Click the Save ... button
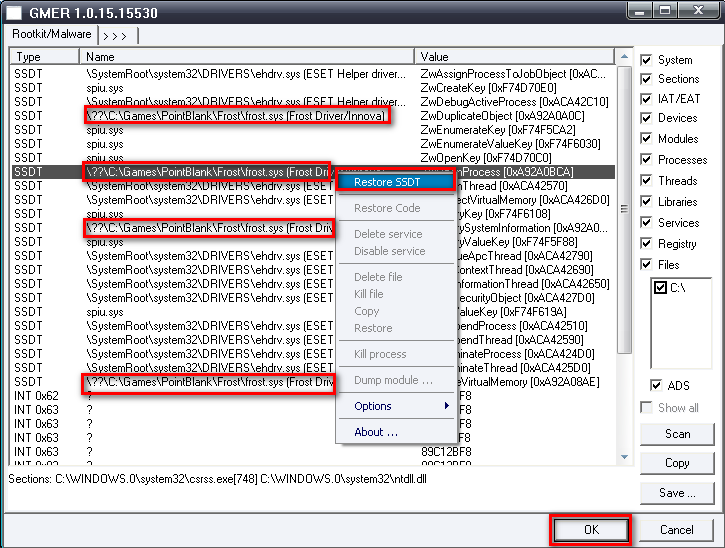The image size is (725, 548). [x=677, y=493]
